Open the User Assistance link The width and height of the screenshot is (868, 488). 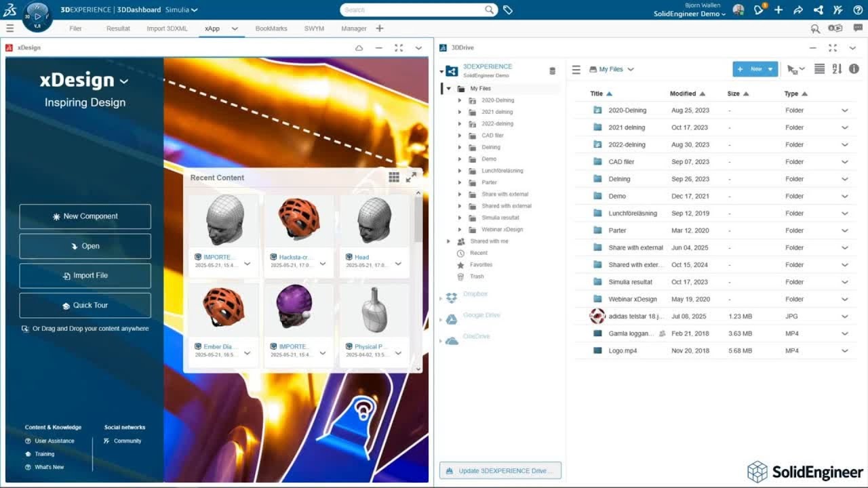54,441
